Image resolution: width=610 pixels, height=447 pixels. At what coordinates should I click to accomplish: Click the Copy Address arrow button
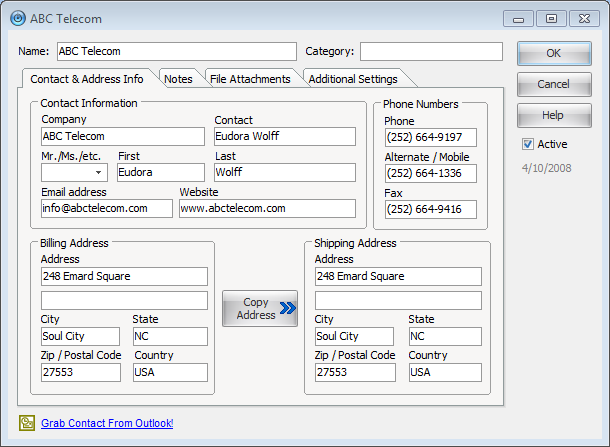click(260, 308)
